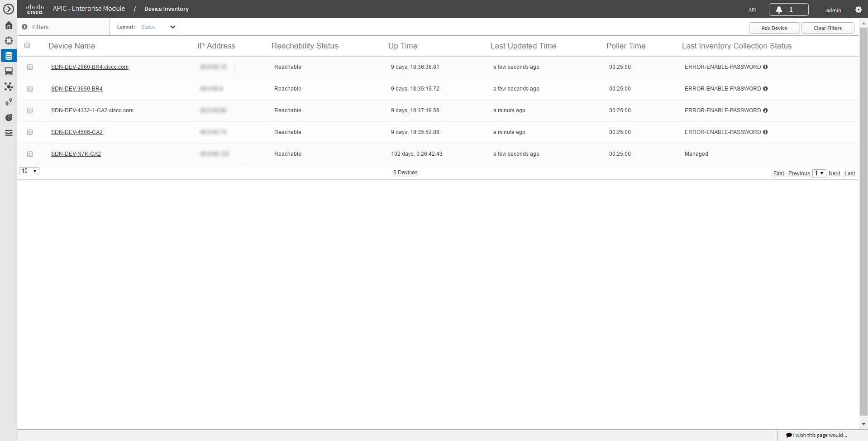Check the row for SDN-DEV-N7K-CA2

(x=30, y=153)
